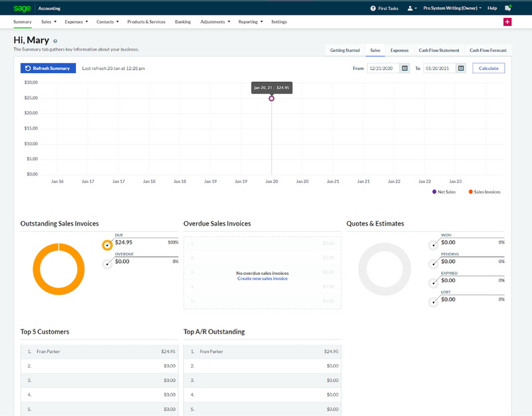532x416 pixels.
Task: Click the Sage logo
Action: [x=22, y=8]
